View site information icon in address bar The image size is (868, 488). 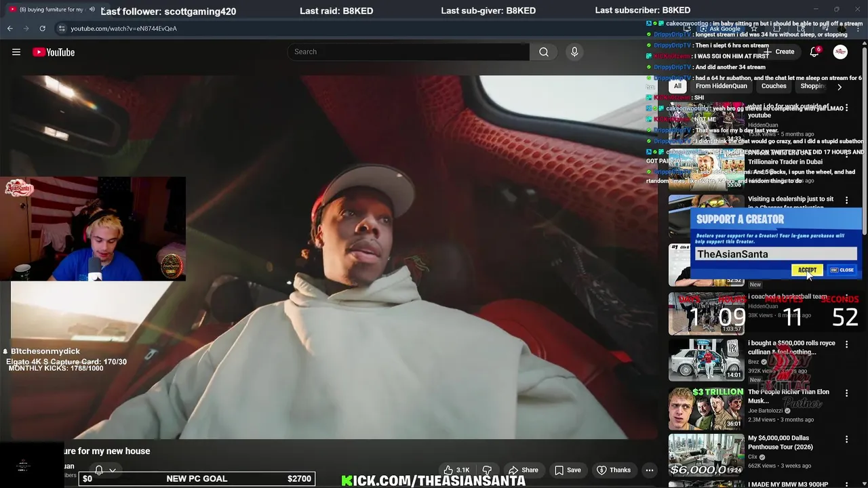[x=62, y=28]
